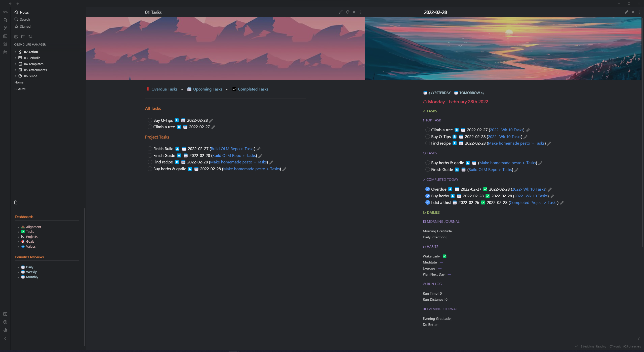Mark Finish Build task as complete
This screenshot has height=352, width=644.
(150, 149)
